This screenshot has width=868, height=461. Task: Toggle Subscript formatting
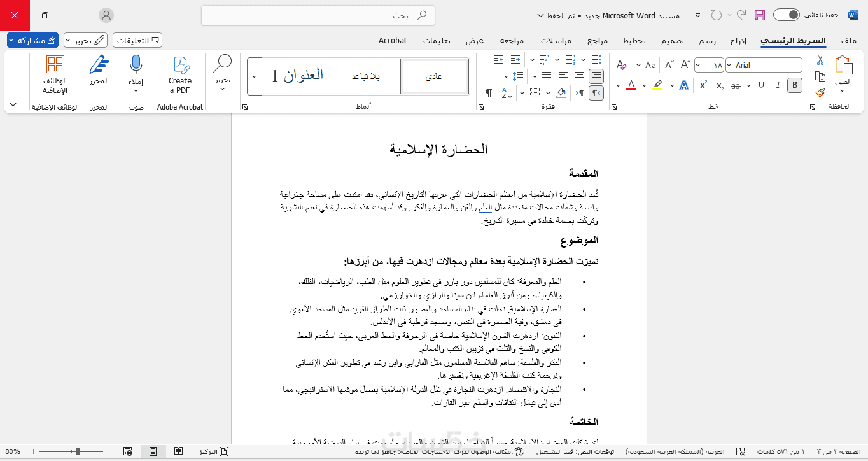pyautogui.click(x=720, y=85)
